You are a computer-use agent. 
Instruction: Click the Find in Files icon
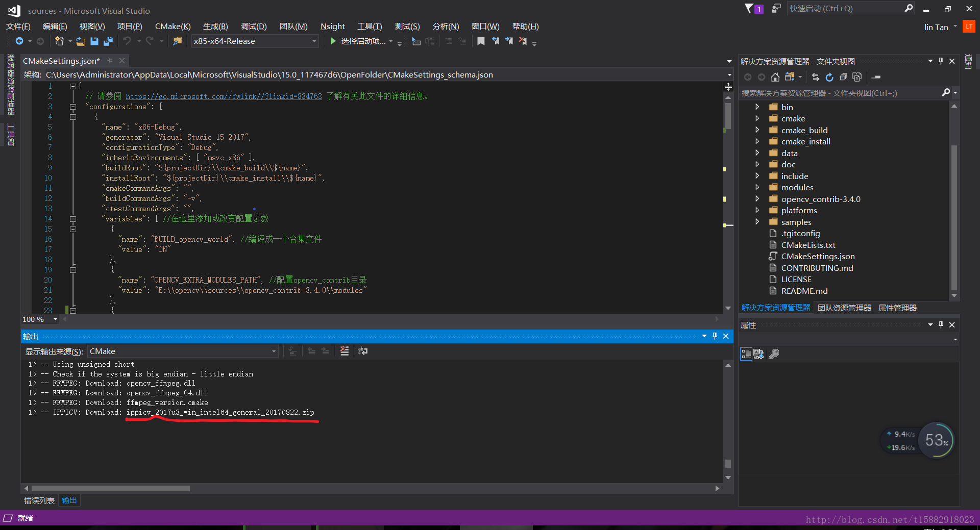pyautogui.click(x=177, y=41)
